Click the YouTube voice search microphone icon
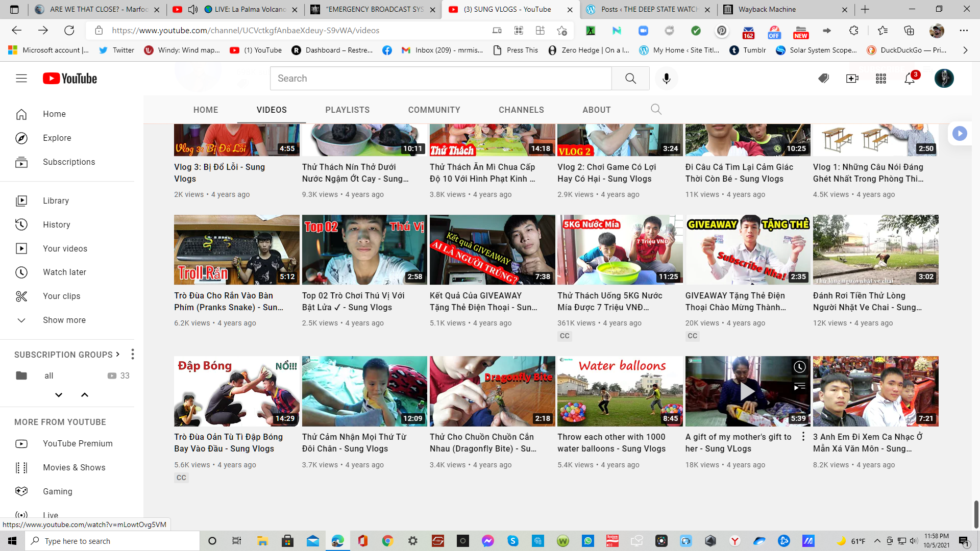This screenshot has height=551, width=980. click(x=666, y=79)
